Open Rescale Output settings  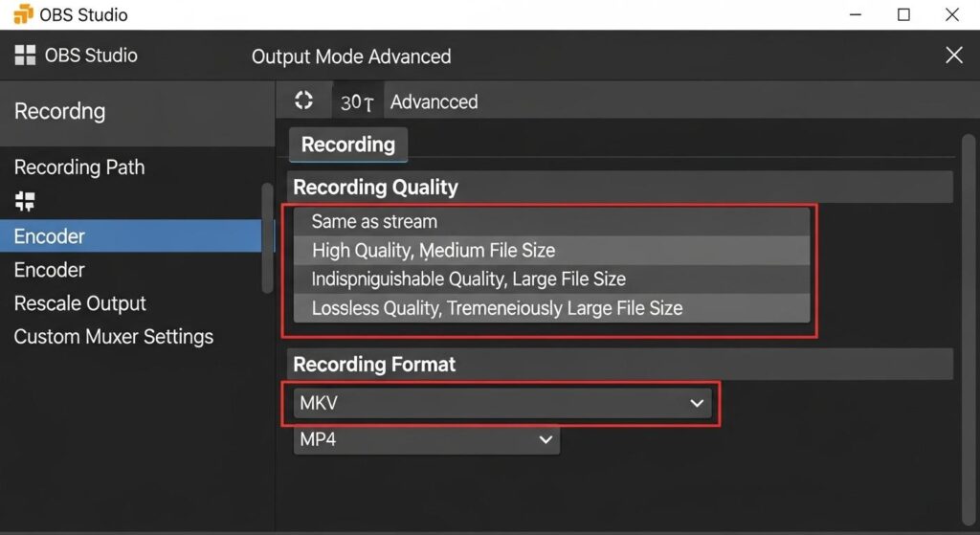click(80, 303)
